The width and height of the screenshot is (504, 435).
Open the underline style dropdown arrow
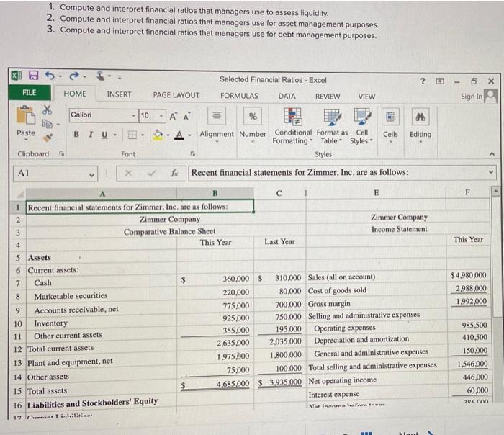coord(114,135)
